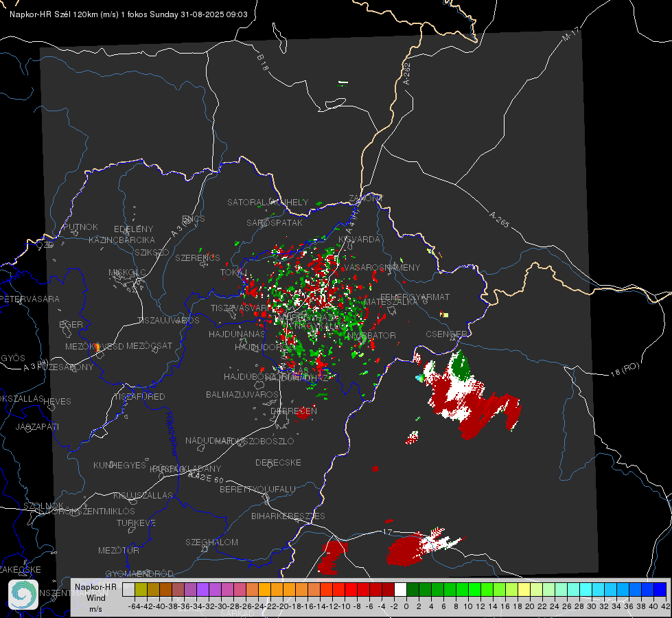The width and height of the screenshot is (672, 618).
Task: Click the EDELÉNY city label
Action: click(x=133, y=229)
